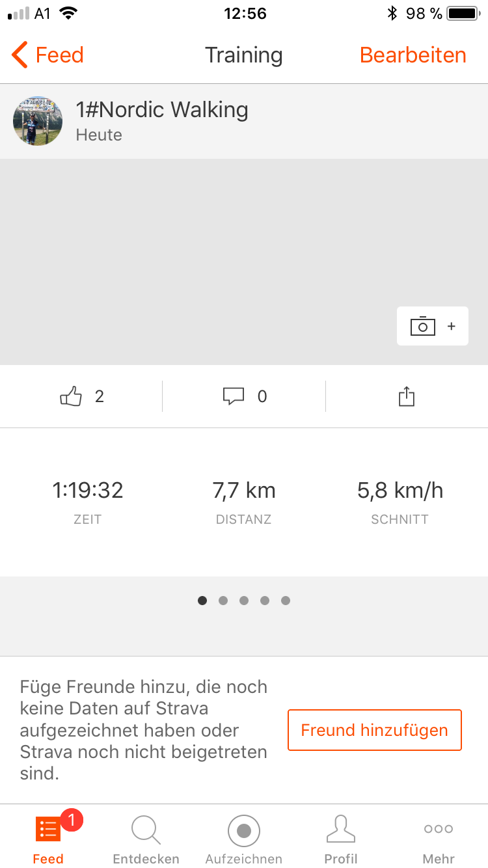Tap the 1#Nordic Walking activity title
488x868 pixels.
162,110
